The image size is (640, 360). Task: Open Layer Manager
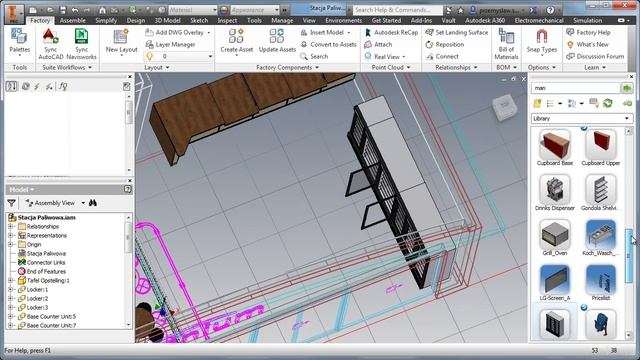(171, 44)
